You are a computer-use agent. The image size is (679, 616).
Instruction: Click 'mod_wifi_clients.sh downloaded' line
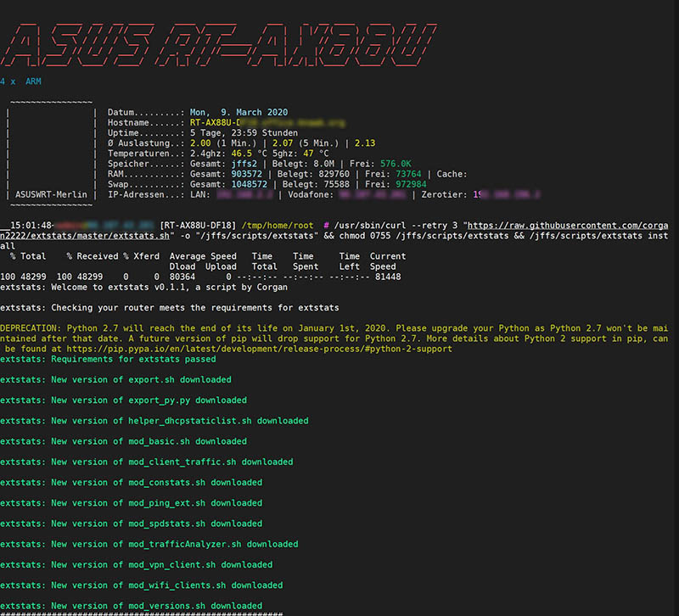click(x=141, y=585)
